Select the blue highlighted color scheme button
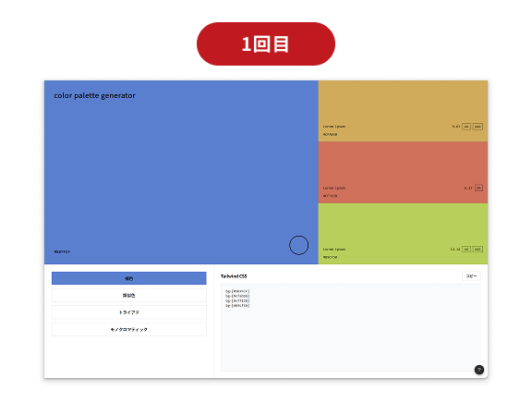 (x=129, y=278)
